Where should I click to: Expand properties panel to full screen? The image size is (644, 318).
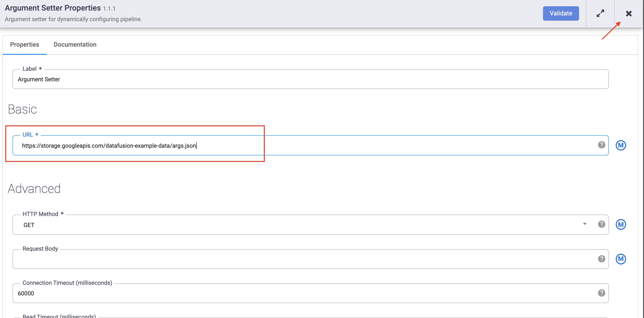(600, 13)
